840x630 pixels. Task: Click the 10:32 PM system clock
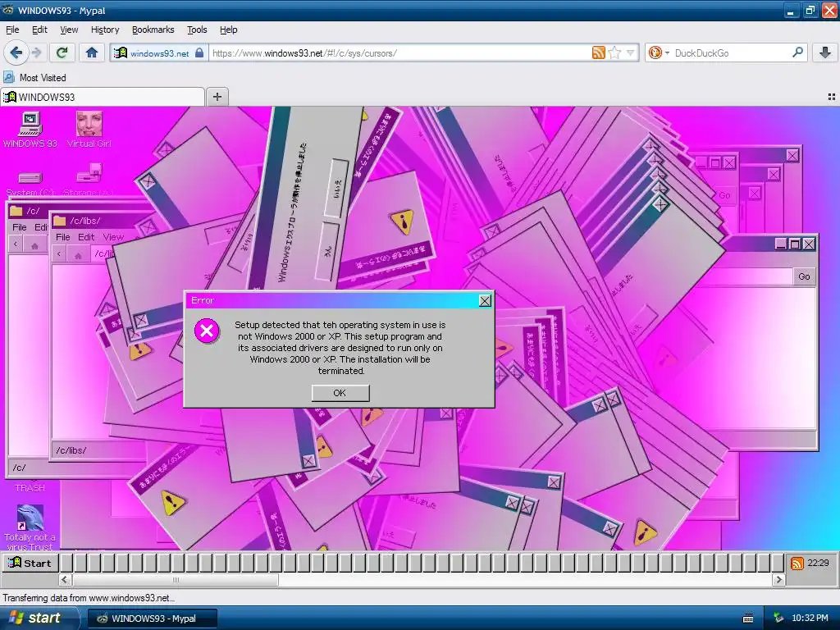(810, 619)
